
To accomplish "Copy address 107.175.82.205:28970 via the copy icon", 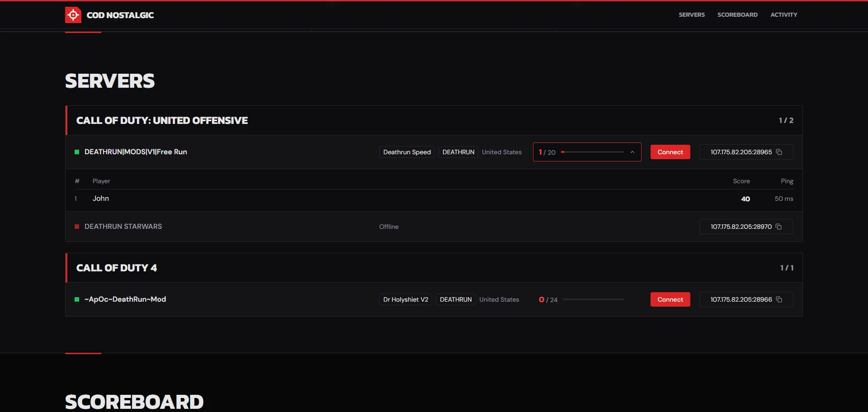I will click(778, 227).
